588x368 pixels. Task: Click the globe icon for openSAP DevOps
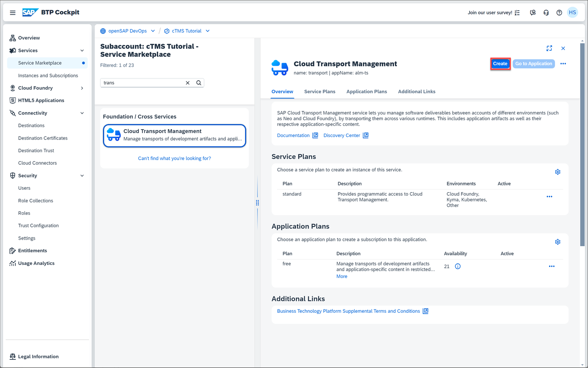(103, 31)
